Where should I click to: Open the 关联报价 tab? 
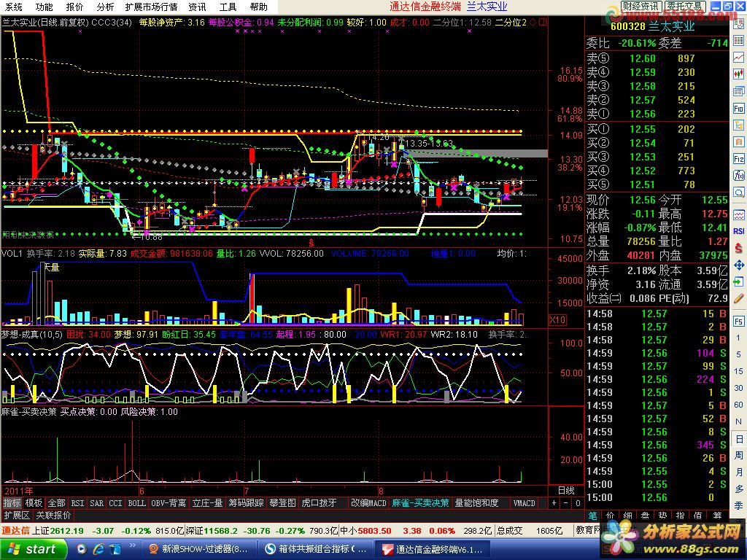click(x=53, y=516)
